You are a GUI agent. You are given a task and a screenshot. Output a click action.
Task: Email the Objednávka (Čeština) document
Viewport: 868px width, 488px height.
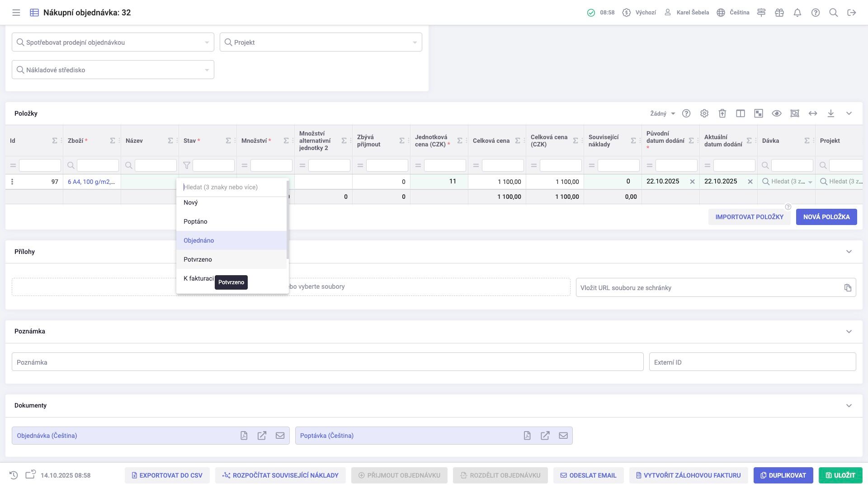coord(280,436)
